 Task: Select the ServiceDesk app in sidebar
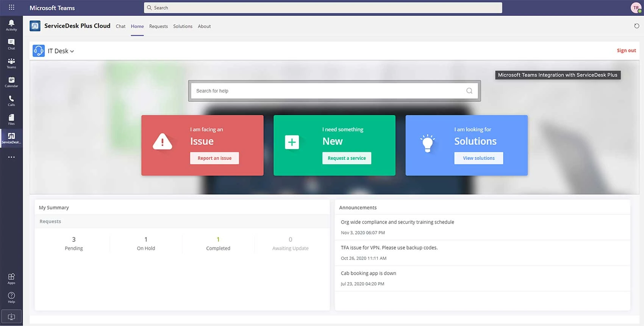pyautogui.click(x=11, y=138)
